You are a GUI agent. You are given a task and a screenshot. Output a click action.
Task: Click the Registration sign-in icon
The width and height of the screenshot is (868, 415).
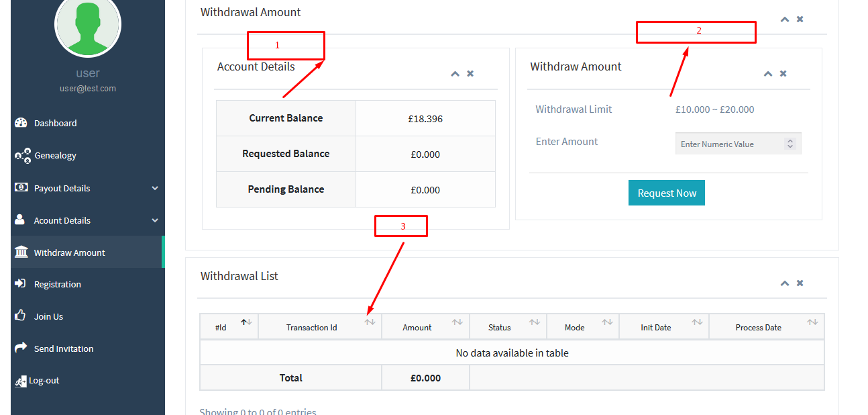pyautogui.click(x=20, y=284)
